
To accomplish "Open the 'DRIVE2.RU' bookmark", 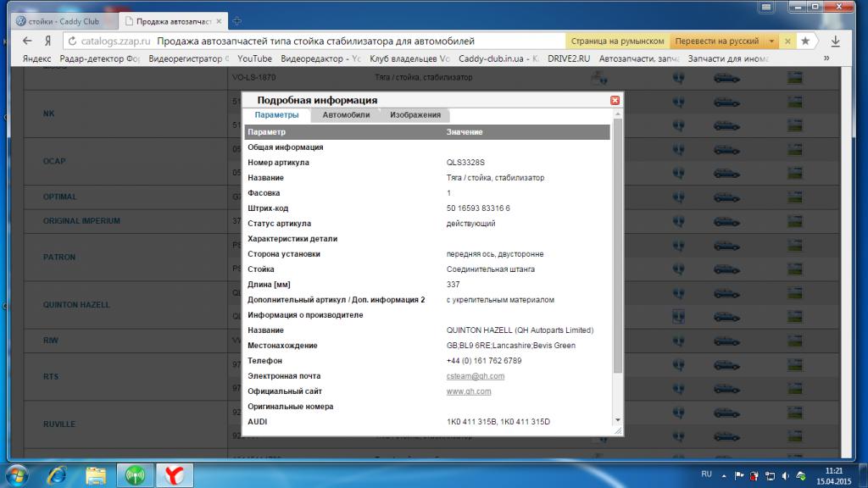I will point(569,58).
